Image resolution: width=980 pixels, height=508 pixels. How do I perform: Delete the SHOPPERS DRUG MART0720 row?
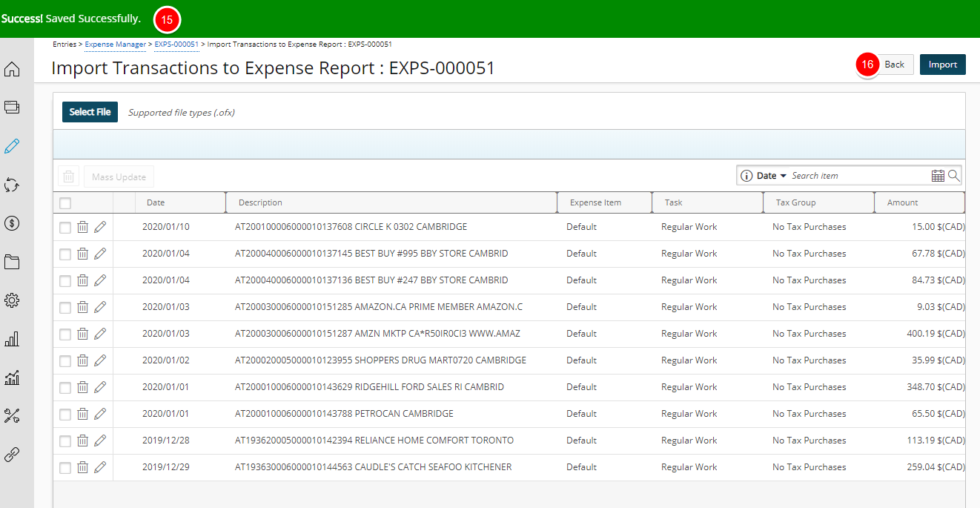point(83,360)
